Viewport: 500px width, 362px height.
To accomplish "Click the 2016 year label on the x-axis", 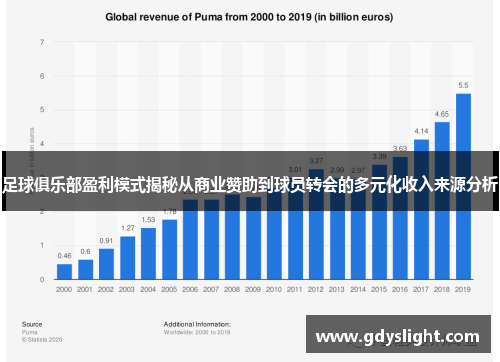I will point(400,289).
